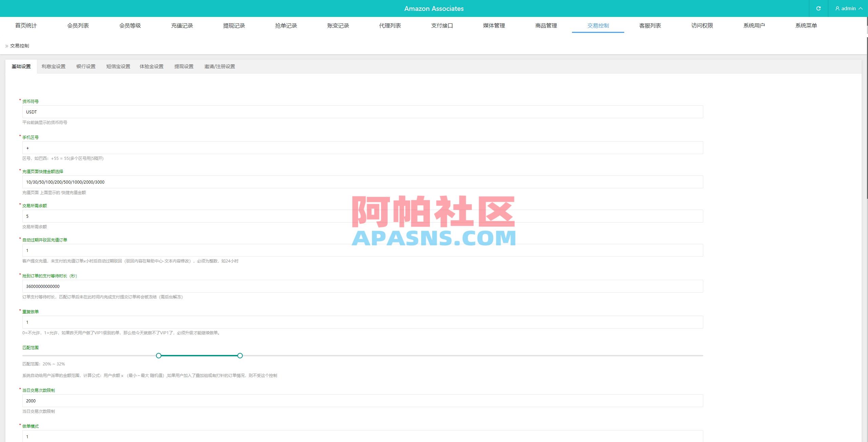Select the 邀请/注册设置 tab
The width and height of the screenshot is (868, 442).
pyautogui.click(x=220, y=66)
